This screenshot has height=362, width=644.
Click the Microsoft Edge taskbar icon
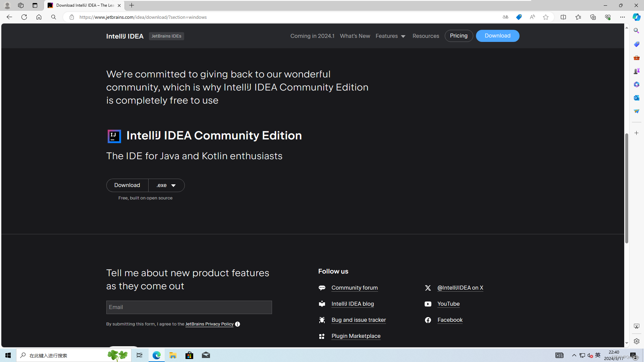click(157, 355)
